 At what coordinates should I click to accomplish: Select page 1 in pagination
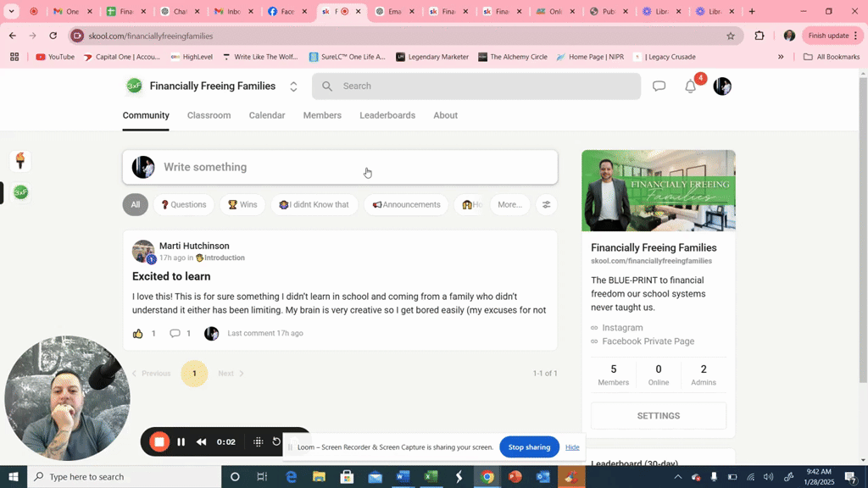(x=194, y=374)
